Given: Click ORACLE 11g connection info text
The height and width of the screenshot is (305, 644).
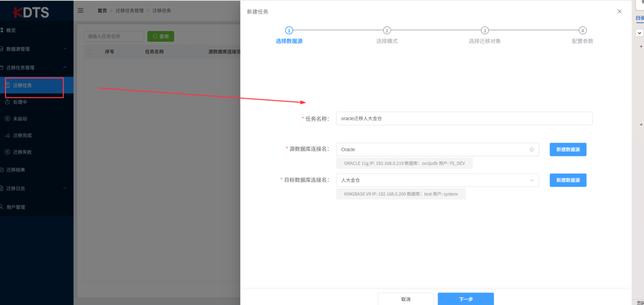Looking at the screenshot, I should point(405,163).
